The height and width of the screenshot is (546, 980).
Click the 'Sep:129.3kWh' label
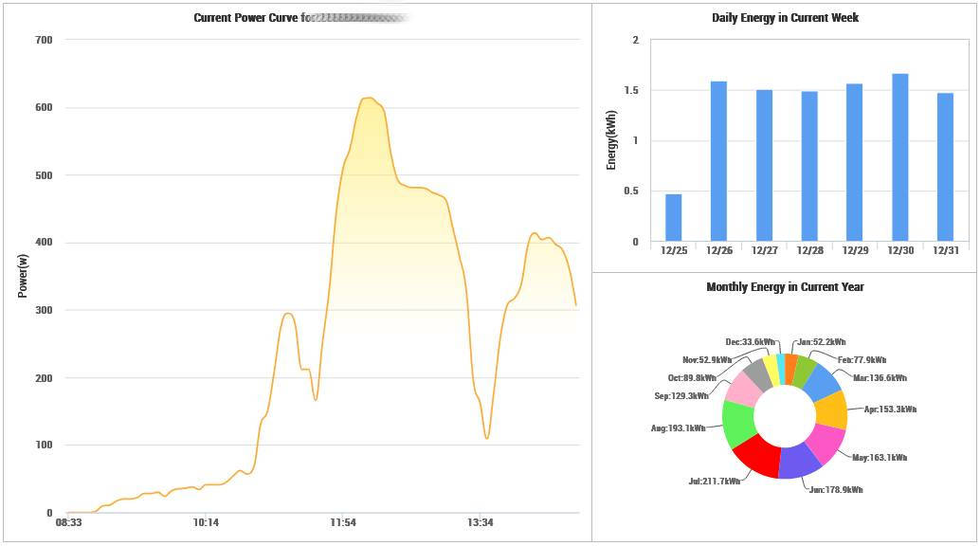tap(681, 396)
